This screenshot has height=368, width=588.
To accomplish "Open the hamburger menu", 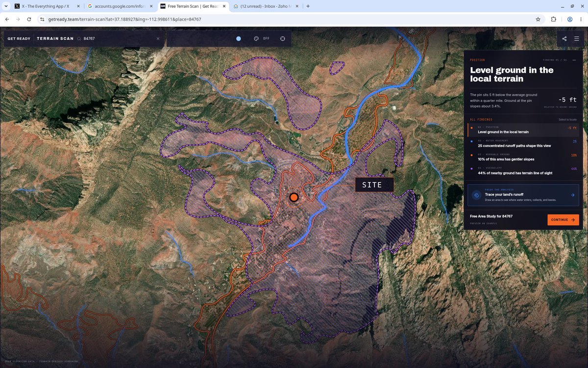I will tap(577, 38).
